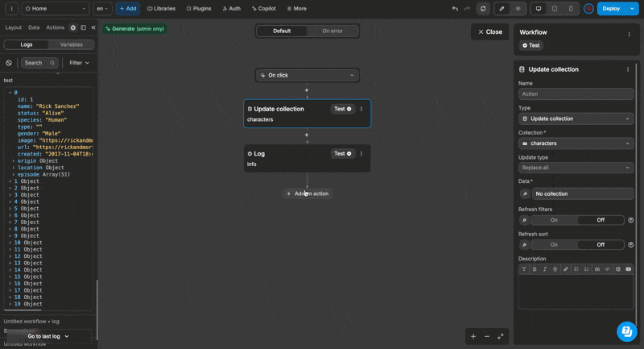Select the Variables tab
Screen dimensions: 644x349
(x=72, y=44)
